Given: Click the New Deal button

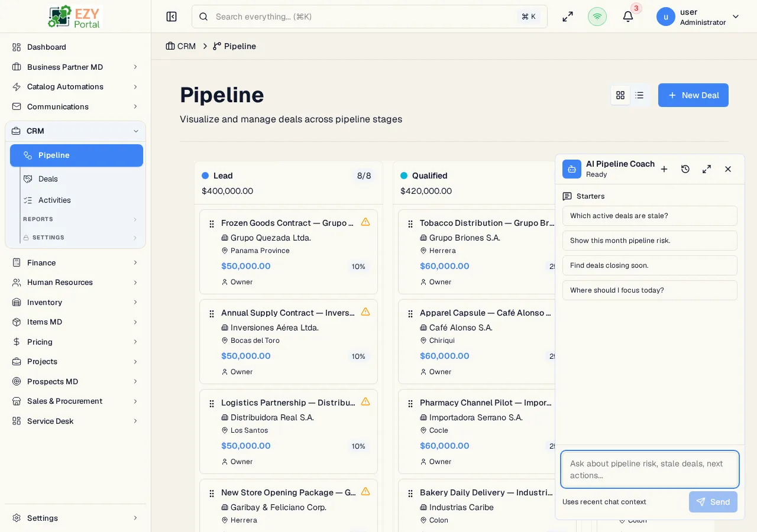Looking at the screenshot, I should point(693,95).
